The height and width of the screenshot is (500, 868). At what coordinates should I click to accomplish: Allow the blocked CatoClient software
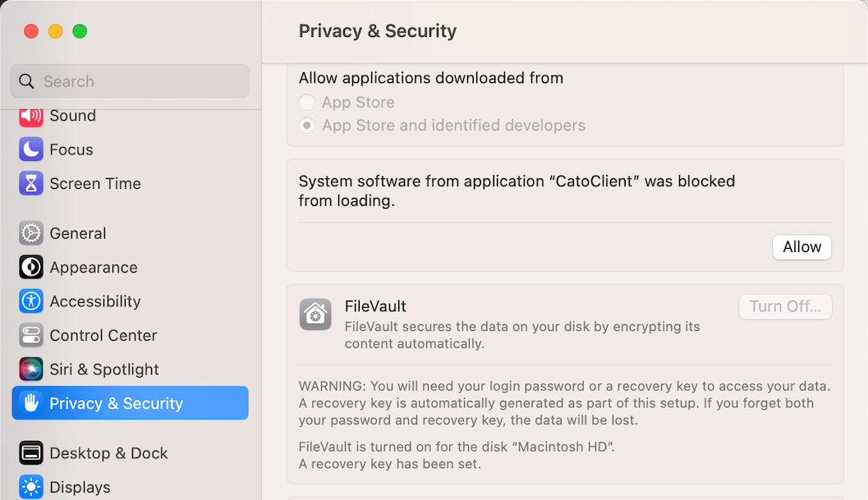tap(801, 247)
